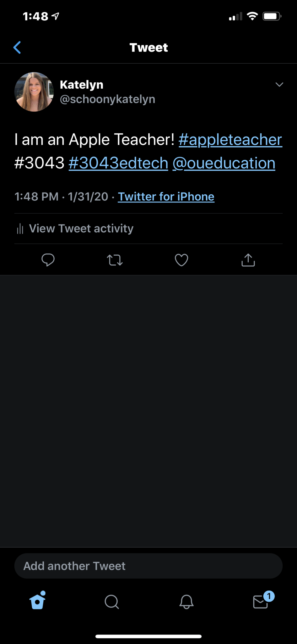297x644 pixels.
Task: Open the Twitter for iPhone link
Action: 166,197
